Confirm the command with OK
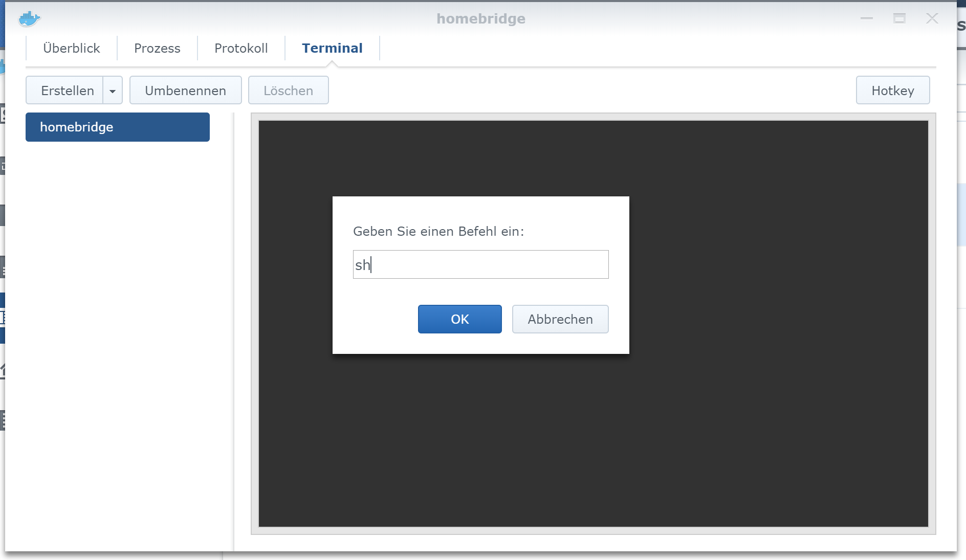Viewport: 966px width, 560px height. point(459,319)
